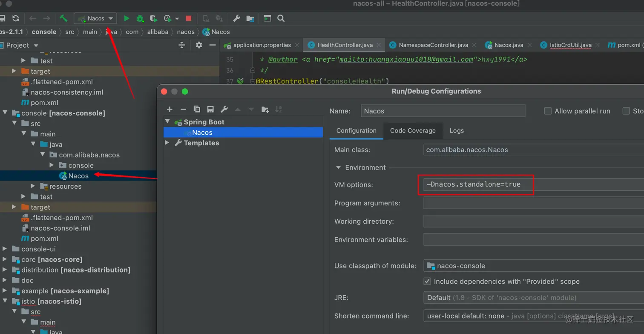The height and width of the screenshot is (334, 644).
Task: Click the Forward navigation arrow
Action: 46,18
